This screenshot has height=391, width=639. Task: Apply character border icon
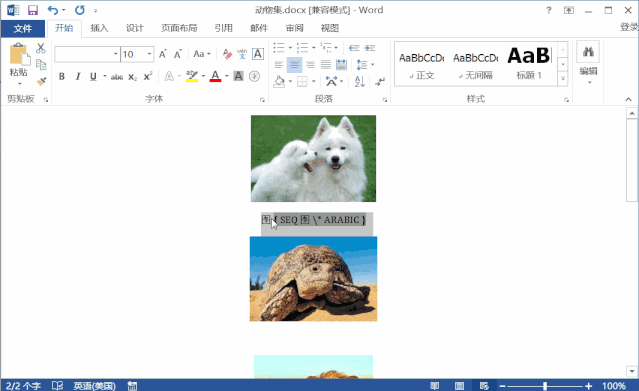click(x=258, y=54)
